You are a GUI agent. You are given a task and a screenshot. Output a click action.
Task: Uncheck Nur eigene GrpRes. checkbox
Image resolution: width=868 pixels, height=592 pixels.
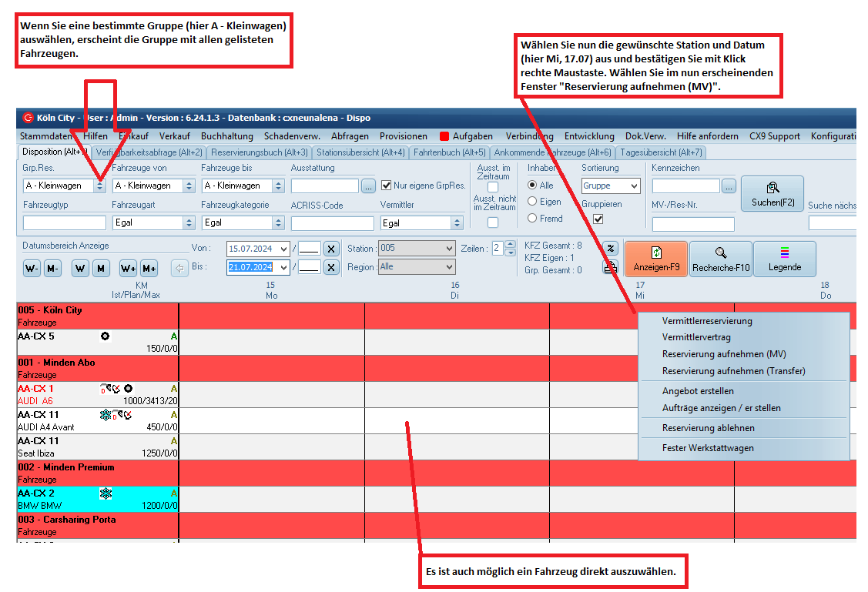[387, 186]
